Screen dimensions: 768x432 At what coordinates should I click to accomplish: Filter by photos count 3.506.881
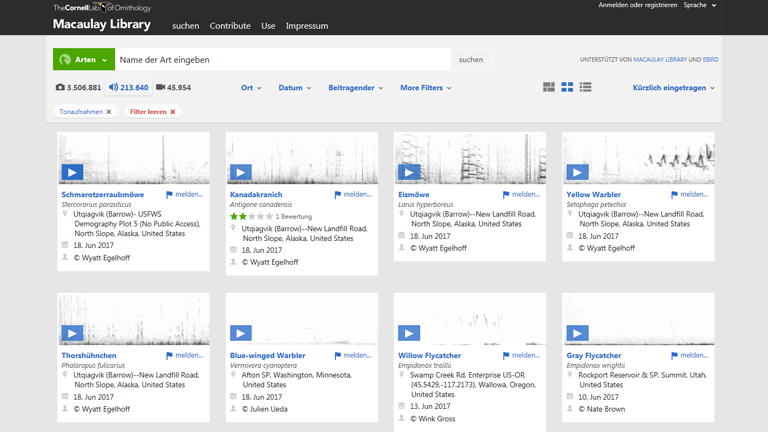78,88
